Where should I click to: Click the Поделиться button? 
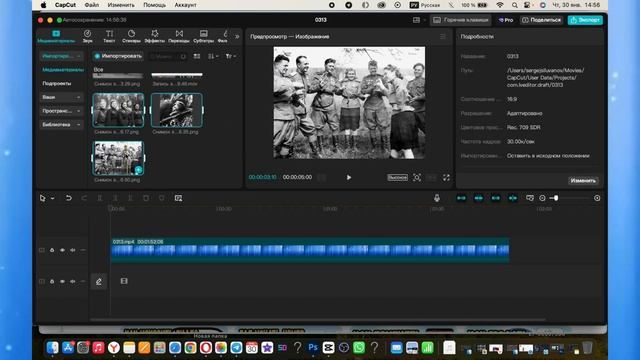[541, 20]
